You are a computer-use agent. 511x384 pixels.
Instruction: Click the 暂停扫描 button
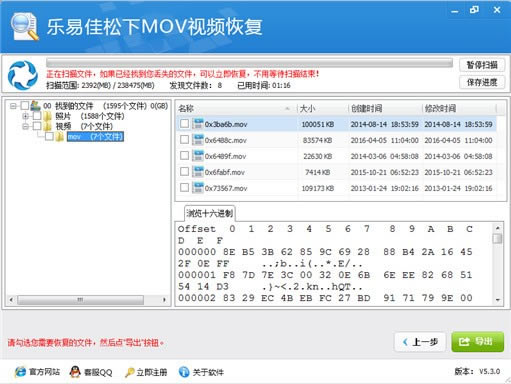[x=482, y=65]
